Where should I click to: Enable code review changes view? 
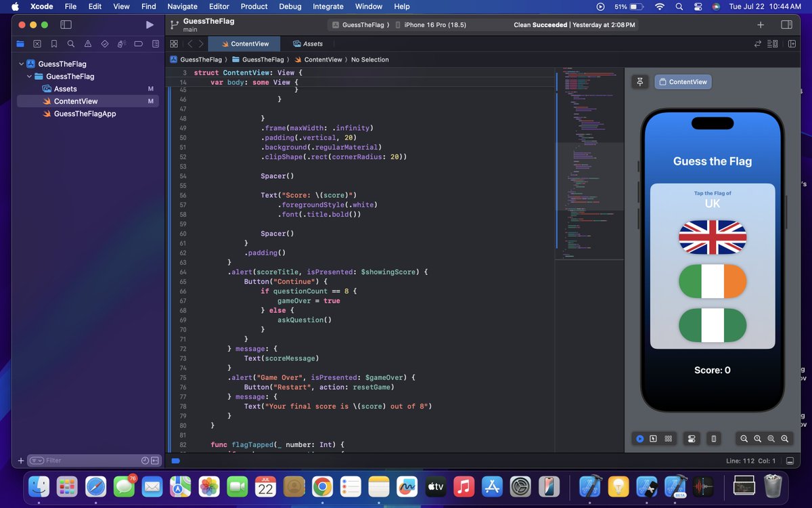(x=758, y=43)
